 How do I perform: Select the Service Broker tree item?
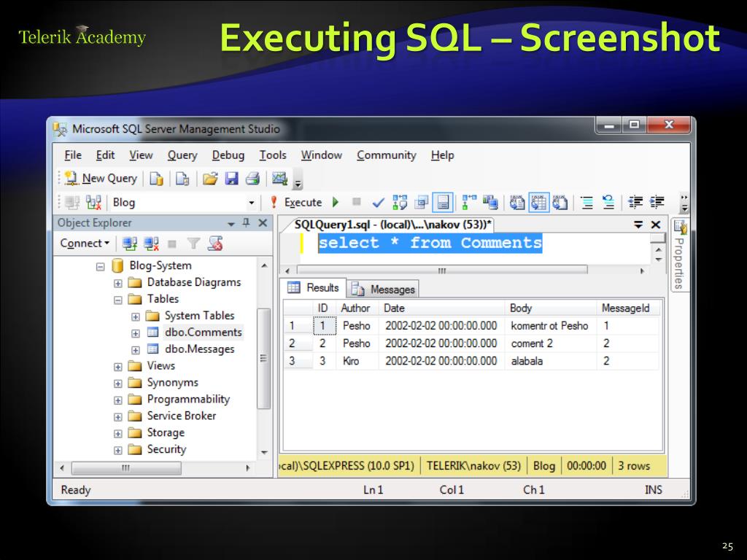click(x=182, y=416)
